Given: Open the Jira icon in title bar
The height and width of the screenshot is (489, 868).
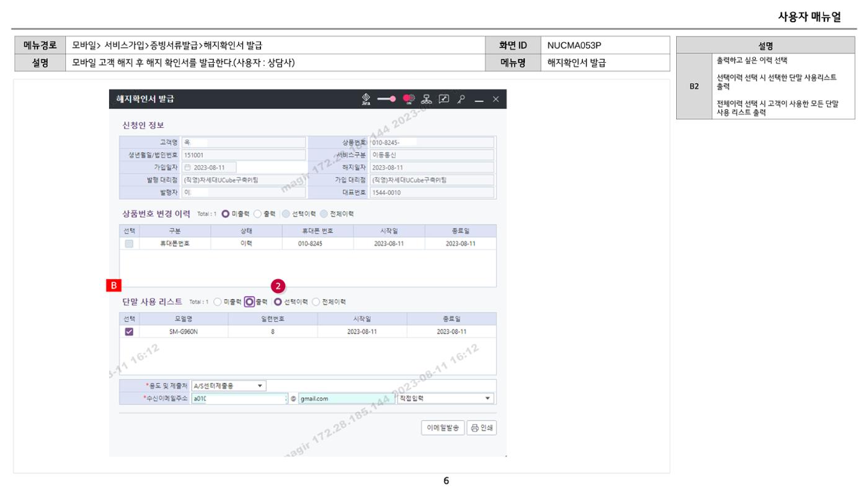Looking at the screenshot, I should tap(366, 99).
